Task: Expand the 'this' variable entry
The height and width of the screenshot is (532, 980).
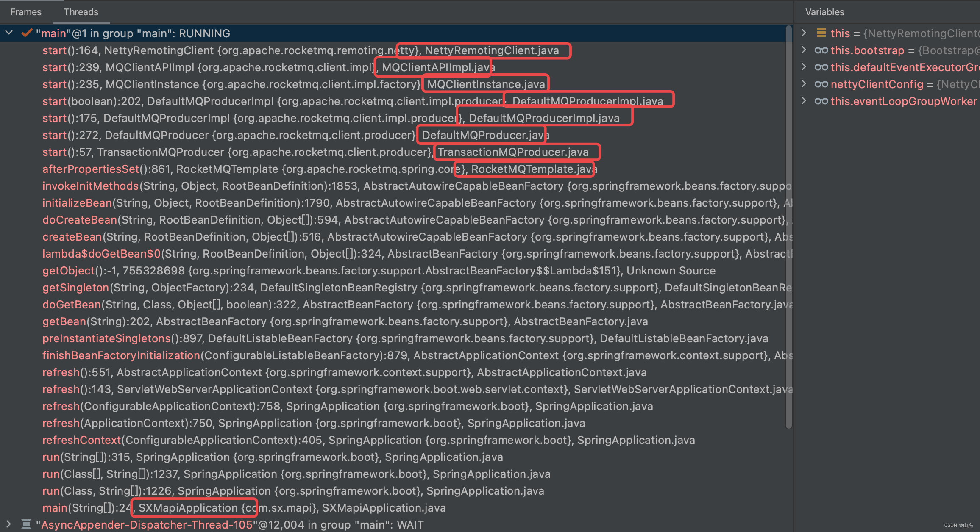Action: point(804,33)
